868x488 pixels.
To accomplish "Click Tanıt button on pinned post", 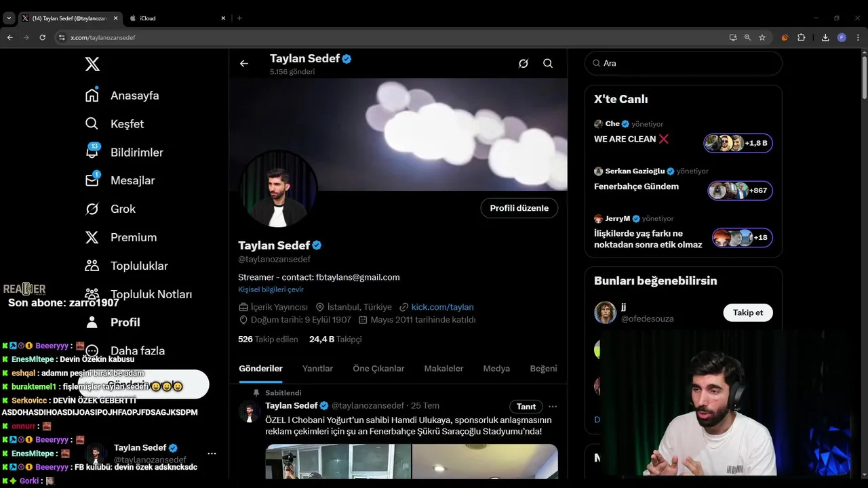I will [x=526, y=407].
